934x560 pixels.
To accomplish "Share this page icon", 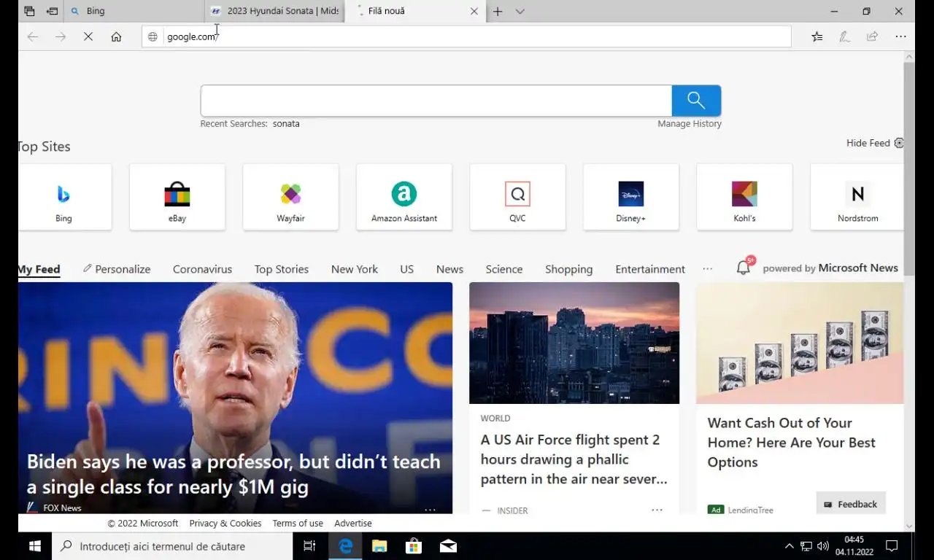I will [x=872, y=36].
